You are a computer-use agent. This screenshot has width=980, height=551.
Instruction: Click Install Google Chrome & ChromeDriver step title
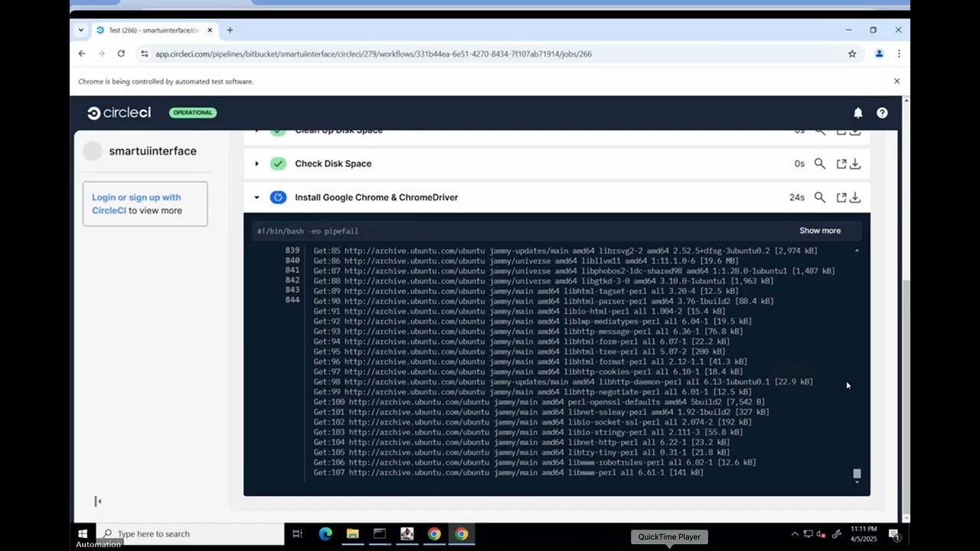377,197
